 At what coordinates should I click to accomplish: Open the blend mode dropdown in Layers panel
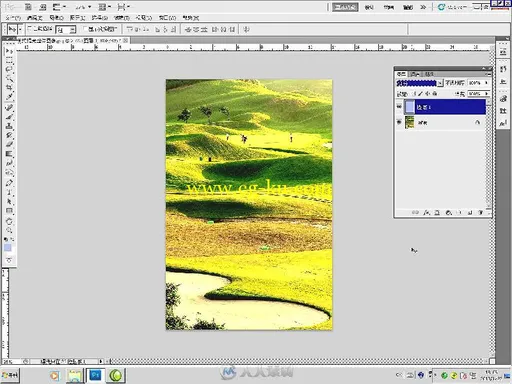[440, 83]
